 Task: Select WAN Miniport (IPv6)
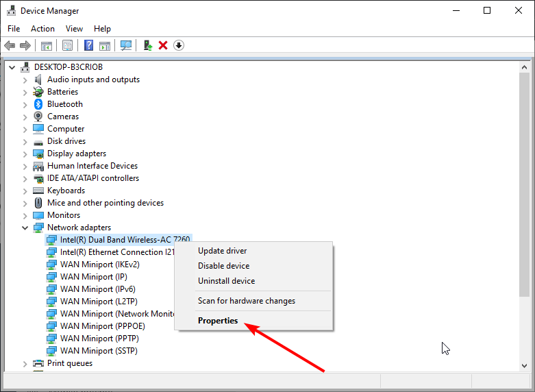tap(97, 289)
